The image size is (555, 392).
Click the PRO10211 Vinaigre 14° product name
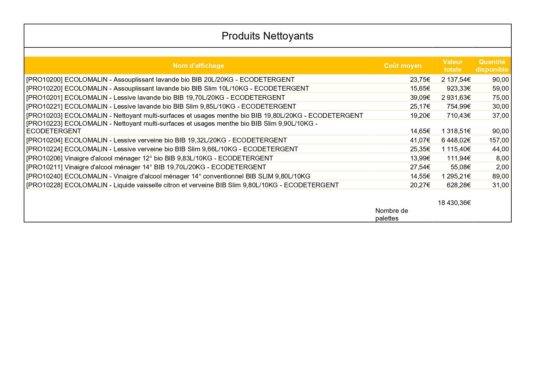[146, 167]
